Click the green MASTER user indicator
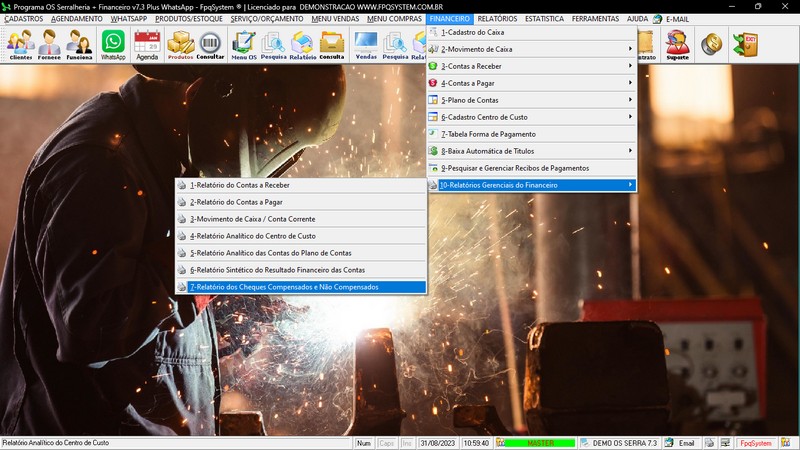Image resolution: width=800 pixels, height=450 pixels. click(x=540, y=443)
